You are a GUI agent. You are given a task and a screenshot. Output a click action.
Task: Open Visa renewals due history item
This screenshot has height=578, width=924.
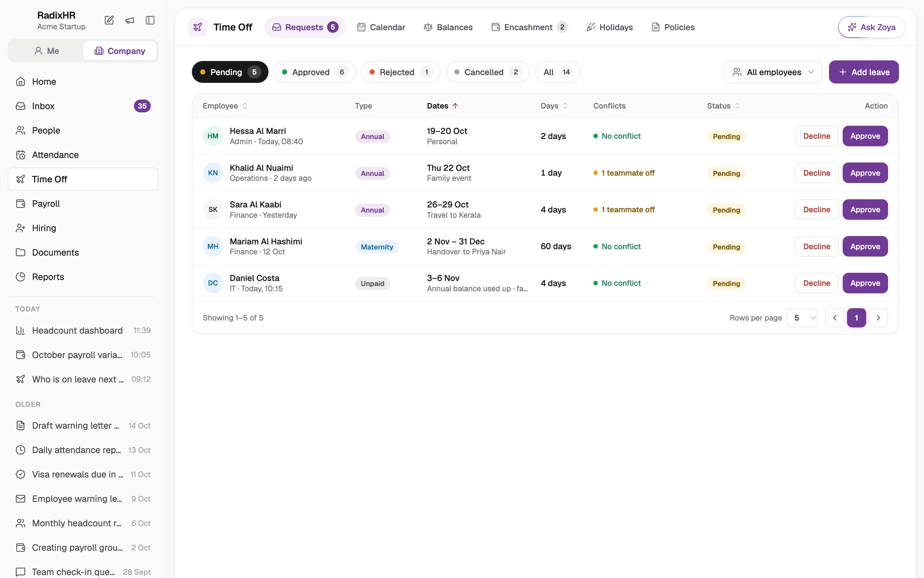83,474
